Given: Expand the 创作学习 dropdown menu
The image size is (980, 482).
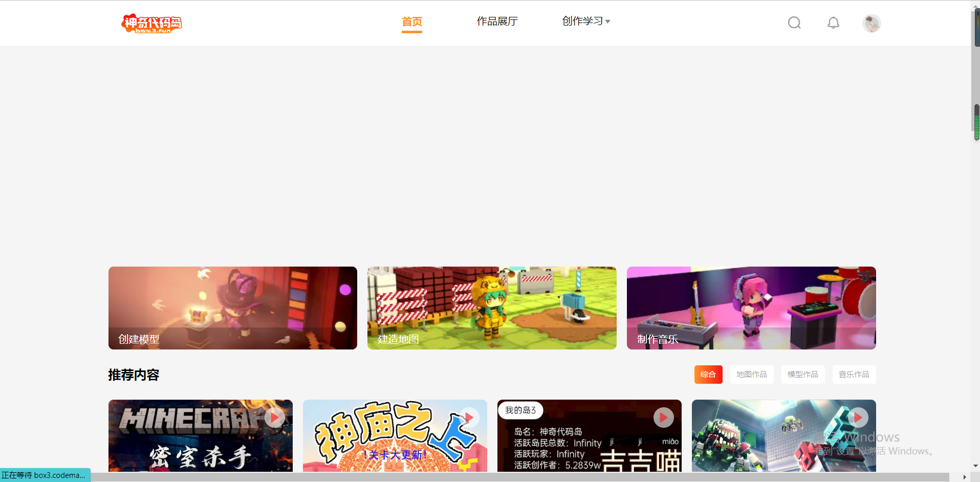Looking at the screenshot, I should click(586, 21).
